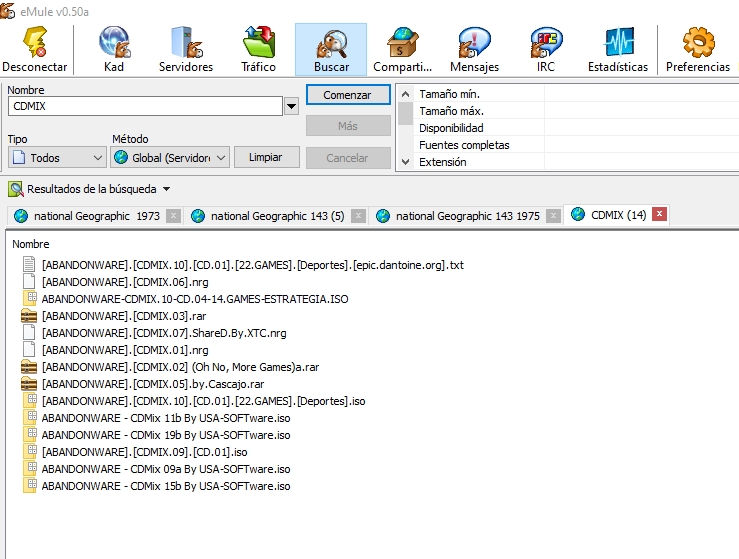Click globe icon of national Geographic 143 (5) tab

[198, 216]
